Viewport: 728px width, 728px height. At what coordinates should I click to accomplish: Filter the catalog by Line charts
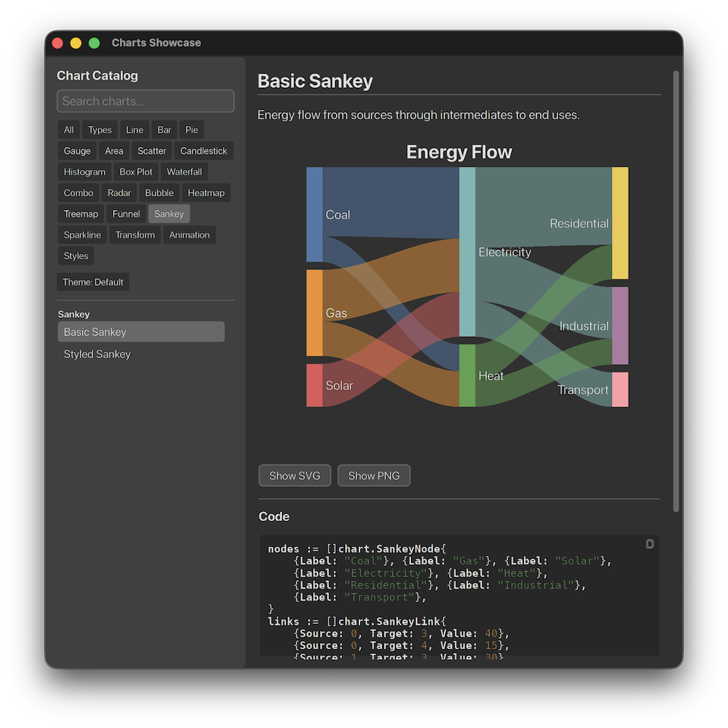pos(135,130)
